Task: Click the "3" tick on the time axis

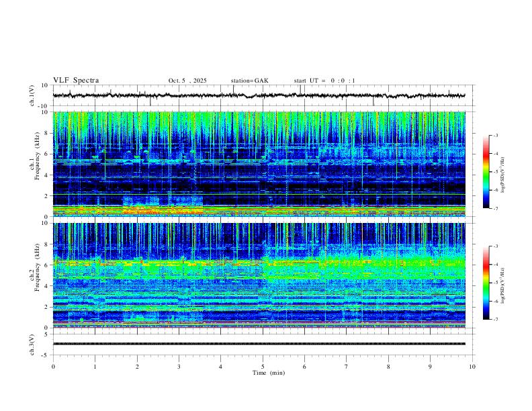Action: tap(179, 367)
